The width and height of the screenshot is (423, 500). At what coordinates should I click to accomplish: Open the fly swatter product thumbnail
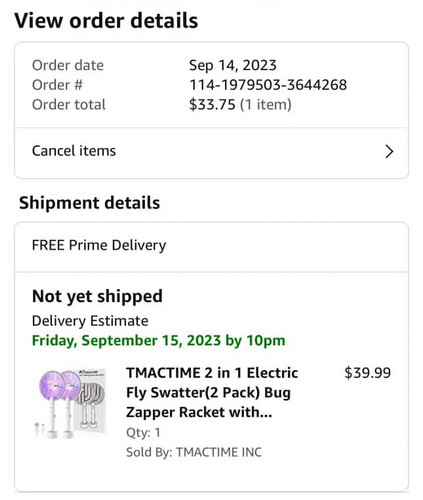pos(72,403)
